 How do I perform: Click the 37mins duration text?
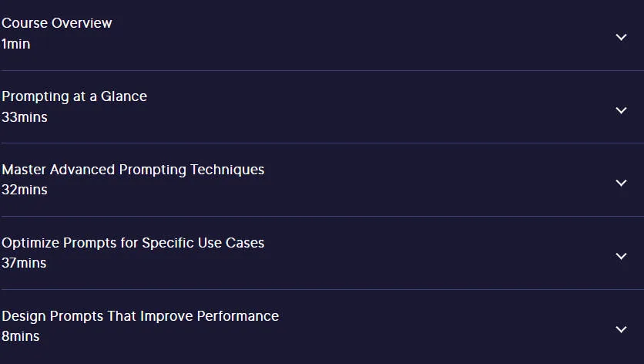[x=24, y=263]
